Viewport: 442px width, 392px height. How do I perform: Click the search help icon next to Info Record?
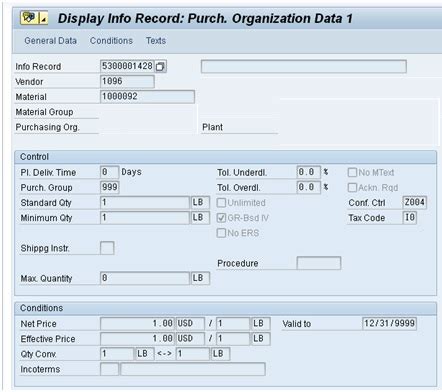click(161, 66)
